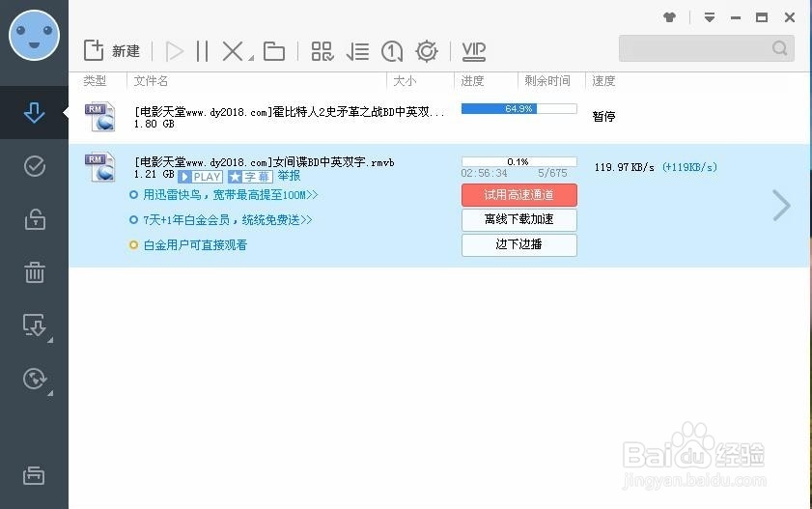The image size is (812, 509).
Task: Open 白金用户可直接观看 link
Action: click(195, 245)
